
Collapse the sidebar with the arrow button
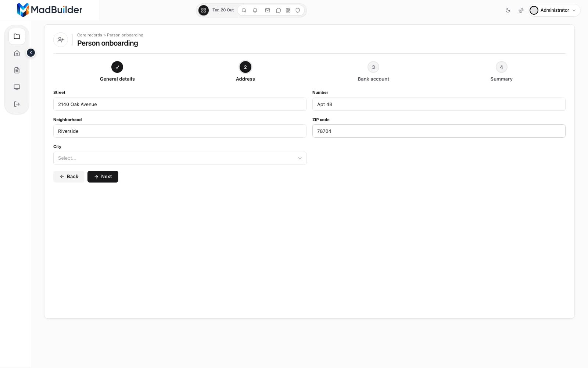pos(31,53)
